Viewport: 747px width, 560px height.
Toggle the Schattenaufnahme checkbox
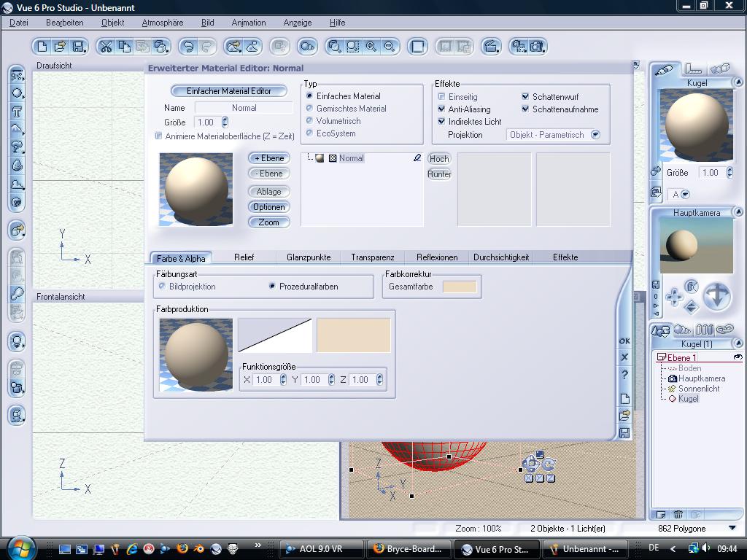525,109
